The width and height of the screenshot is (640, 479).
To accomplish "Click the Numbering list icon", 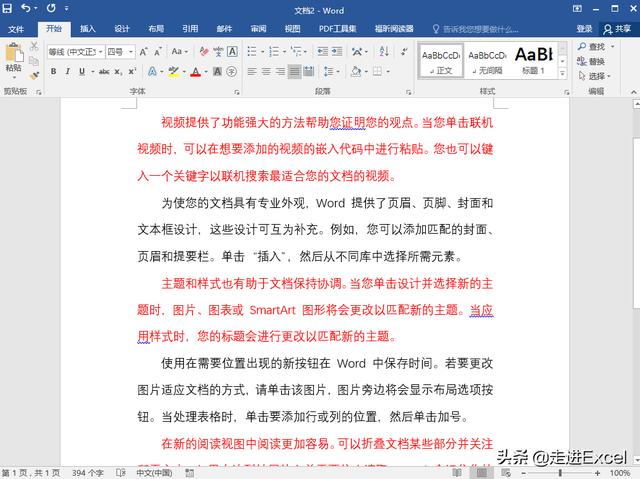I will 274,51.
